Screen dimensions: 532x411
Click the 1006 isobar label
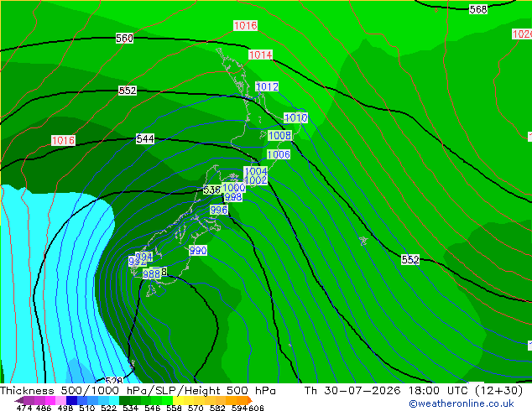[x=279, y=155]
